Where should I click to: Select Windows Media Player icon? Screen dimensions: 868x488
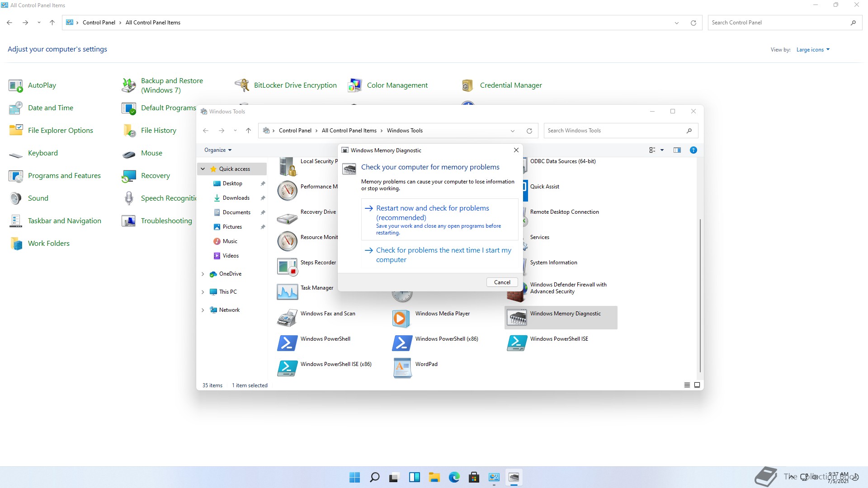click(402, 318)
